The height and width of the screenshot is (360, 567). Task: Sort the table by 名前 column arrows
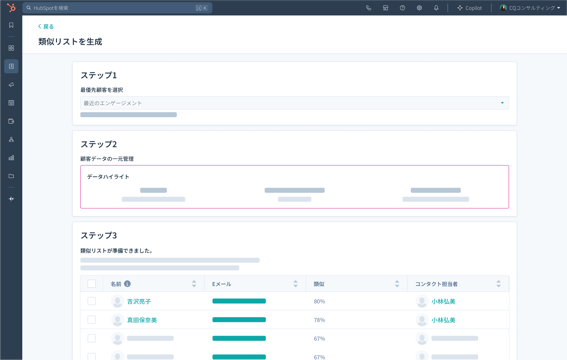coord(194,284)
